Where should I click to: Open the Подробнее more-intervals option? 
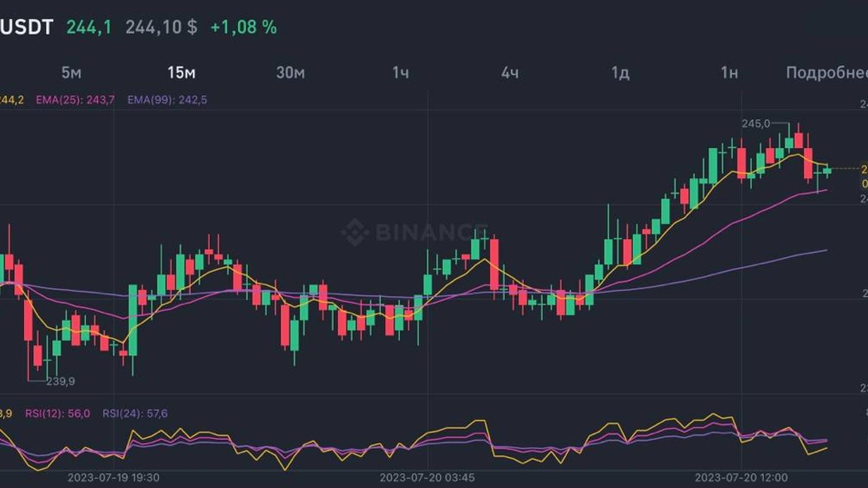827,73
